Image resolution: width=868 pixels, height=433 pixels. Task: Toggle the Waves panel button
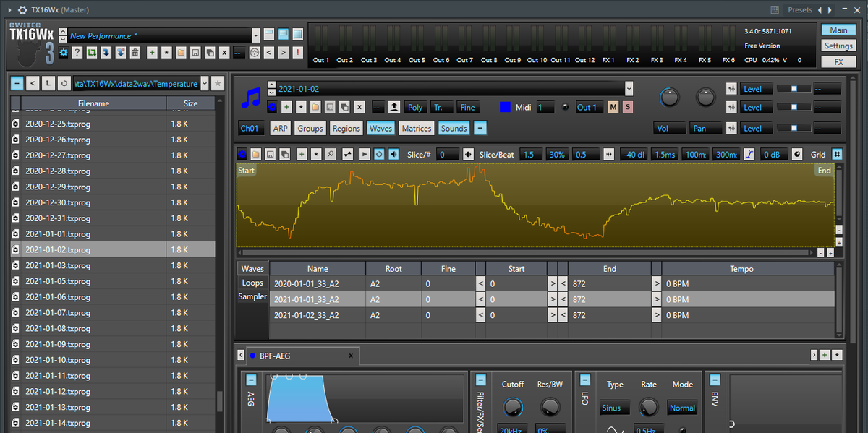[380, 128]
